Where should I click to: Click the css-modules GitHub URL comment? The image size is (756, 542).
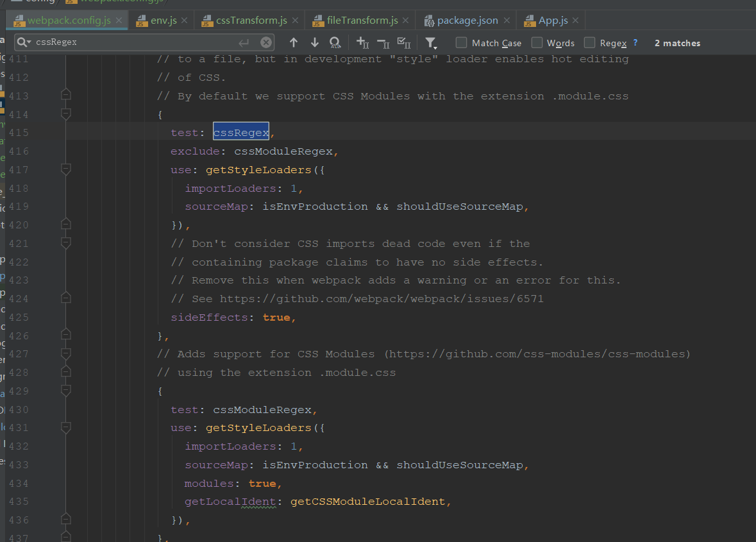[537, 354]
